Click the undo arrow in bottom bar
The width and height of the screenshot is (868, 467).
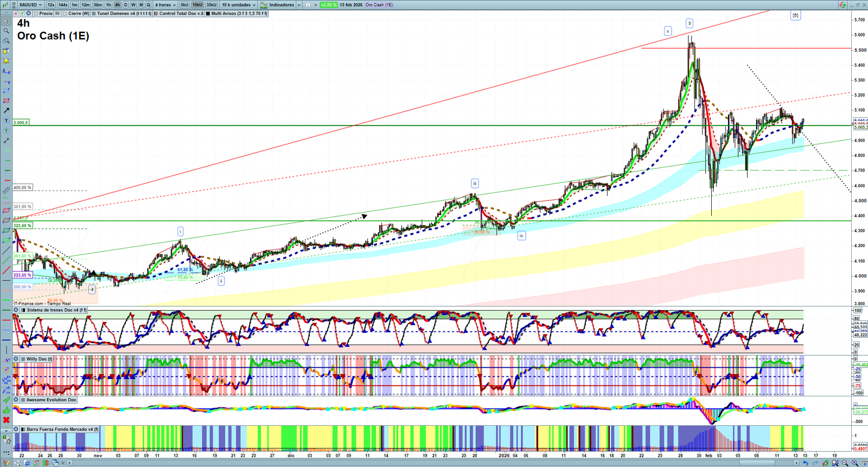(x=805, y=463)
